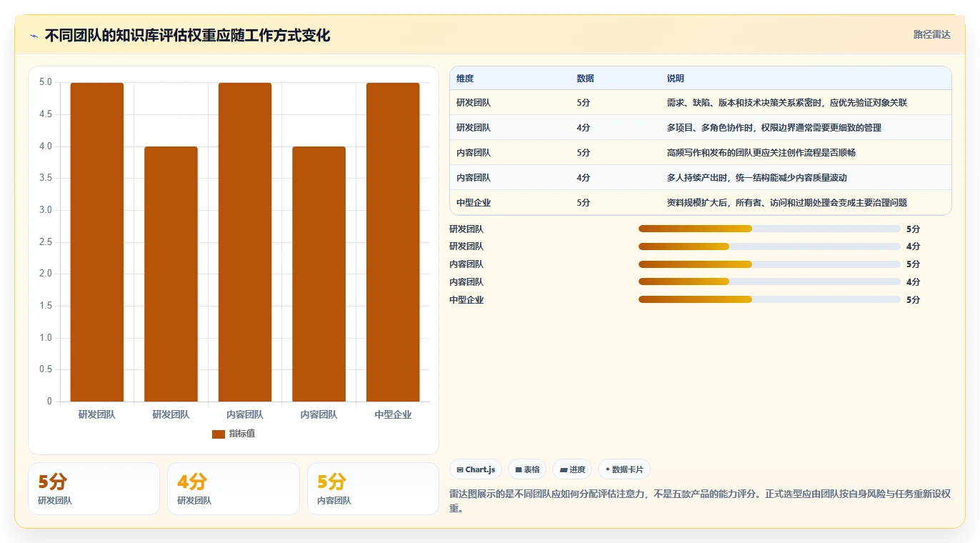This screenshot has height=543, width=980.
Task: Click 4分 in the 多人持续产出时 table row
Action: pos(584,178)
